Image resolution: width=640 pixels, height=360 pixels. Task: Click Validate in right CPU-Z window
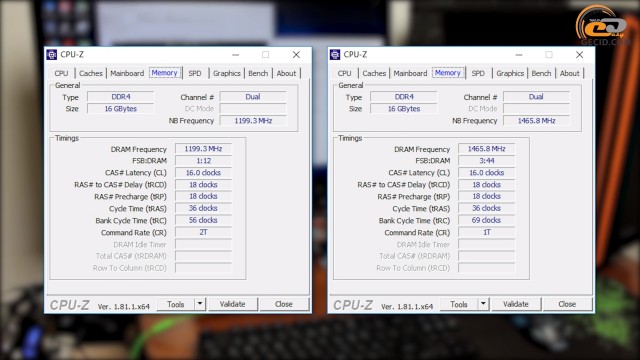click(x=516, y=304)
